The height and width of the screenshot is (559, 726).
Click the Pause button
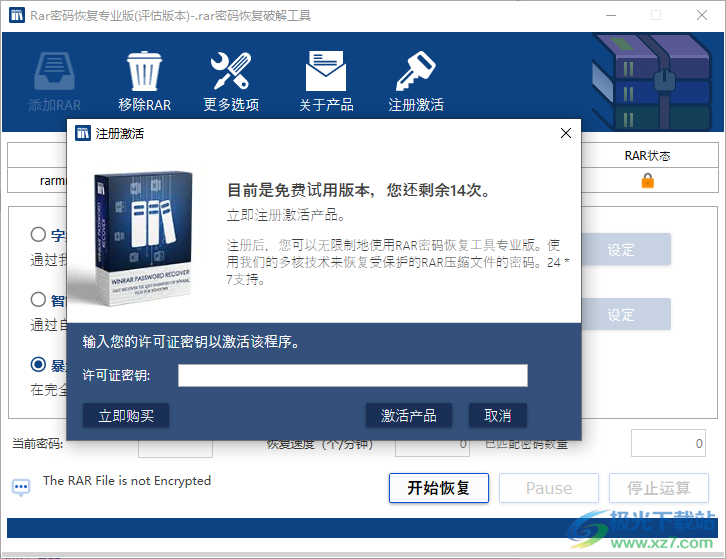549,488
